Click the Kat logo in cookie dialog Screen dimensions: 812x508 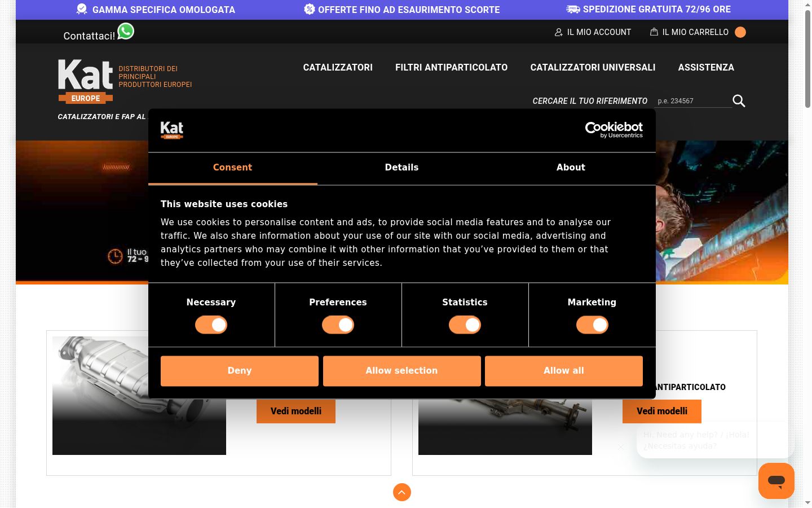click(x=172, y=130)
